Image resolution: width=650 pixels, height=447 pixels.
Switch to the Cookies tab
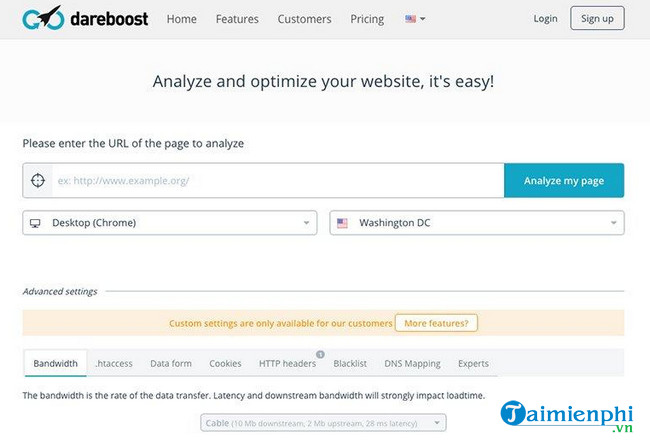click(225, 364)
